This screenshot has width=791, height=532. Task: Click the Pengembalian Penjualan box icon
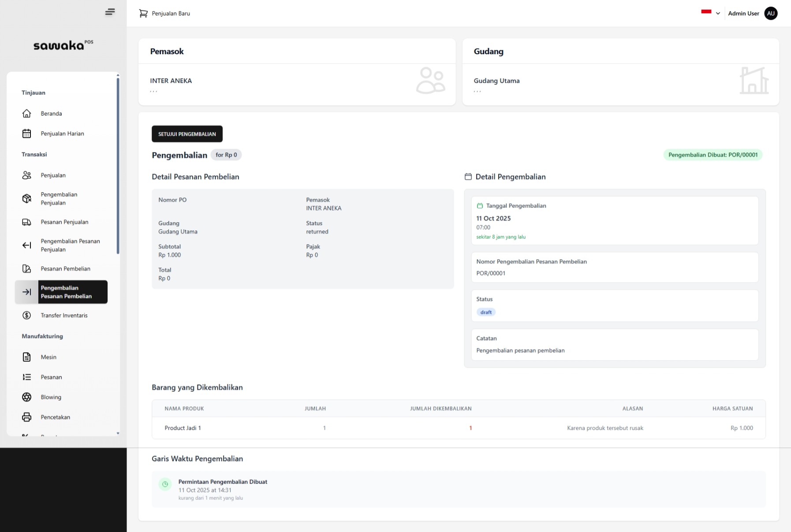pyautogui.click(x=27, y=199)
